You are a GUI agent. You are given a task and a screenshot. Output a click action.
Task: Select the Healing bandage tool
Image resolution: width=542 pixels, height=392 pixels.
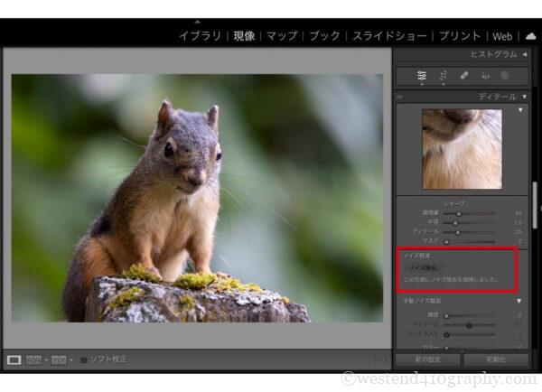[x=464, y=76]
